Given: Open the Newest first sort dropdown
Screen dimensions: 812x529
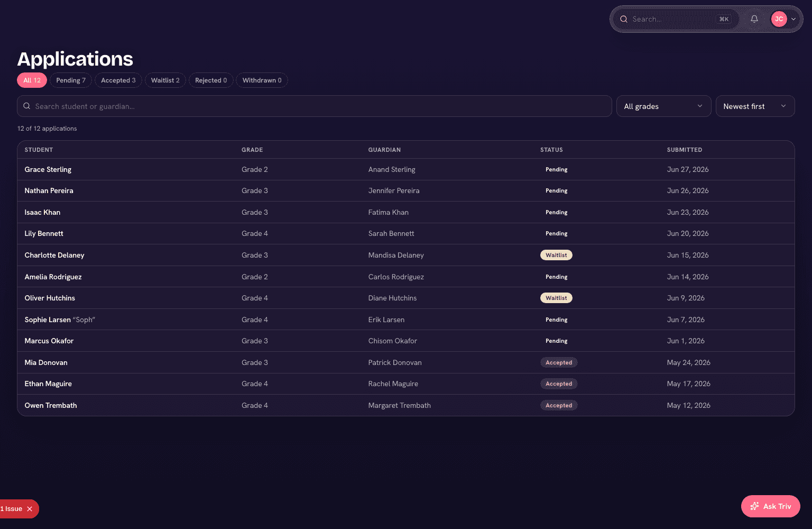Looking at the screenshot, I should point(755,106).
